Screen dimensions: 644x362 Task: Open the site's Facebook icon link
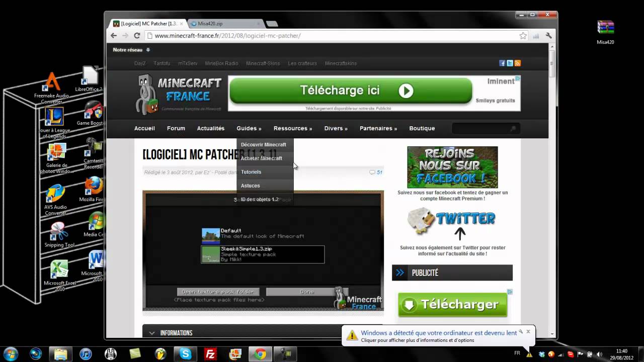502,63
